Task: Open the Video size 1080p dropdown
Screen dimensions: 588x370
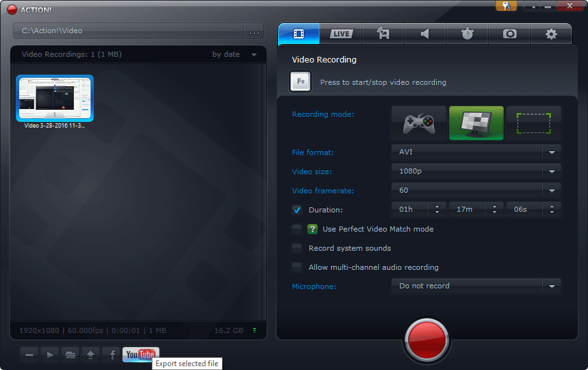Action: point(476,171)
